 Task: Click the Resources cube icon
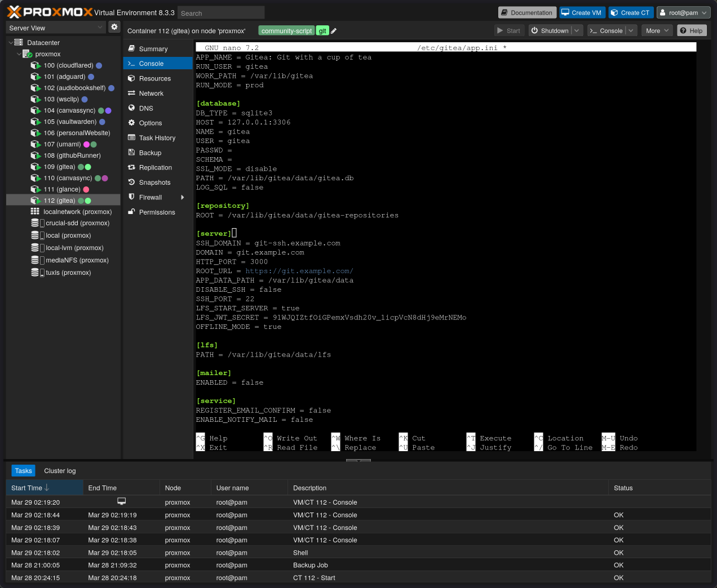131,78
